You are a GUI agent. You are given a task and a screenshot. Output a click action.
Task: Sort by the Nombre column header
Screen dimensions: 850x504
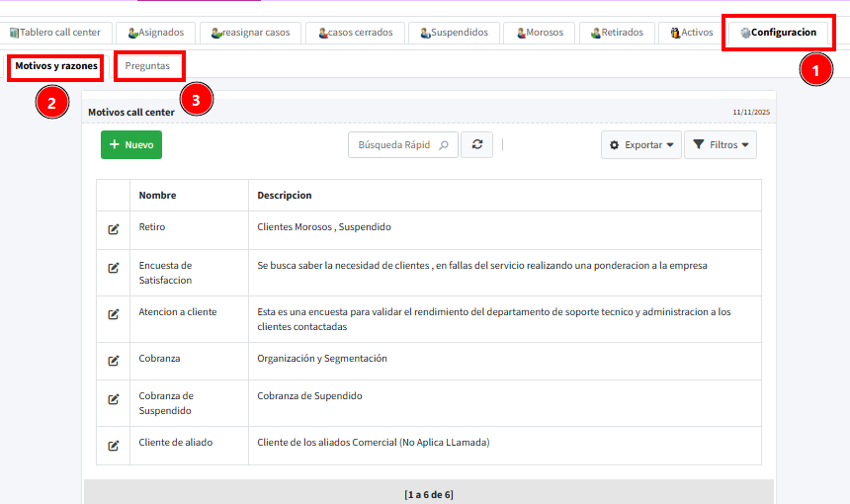(157, 196)
